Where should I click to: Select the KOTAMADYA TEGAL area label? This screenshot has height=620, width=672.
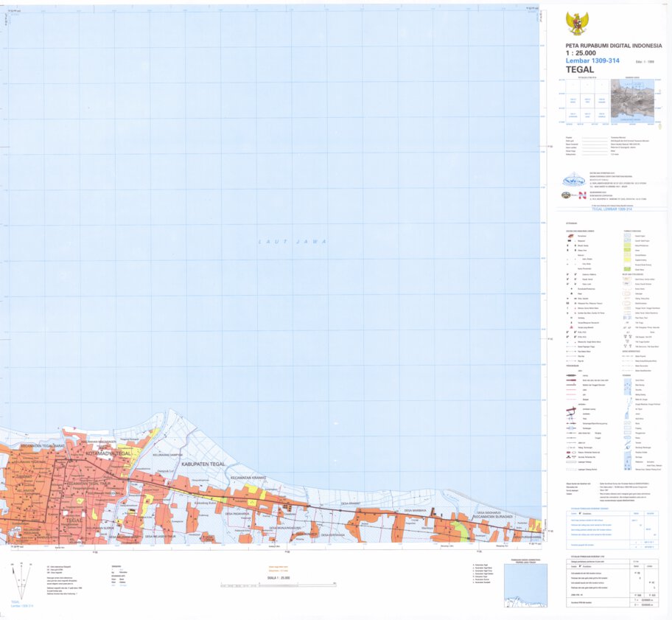tap(110, 452)
